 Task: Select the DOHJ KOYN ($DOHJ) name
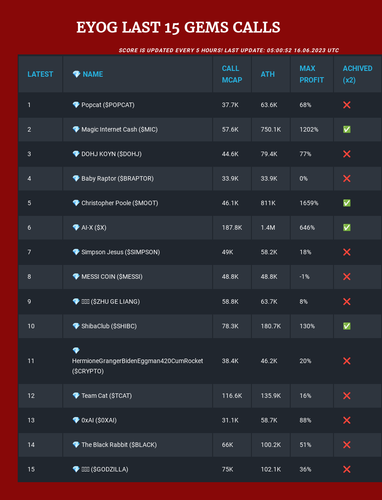pos(111,154)
